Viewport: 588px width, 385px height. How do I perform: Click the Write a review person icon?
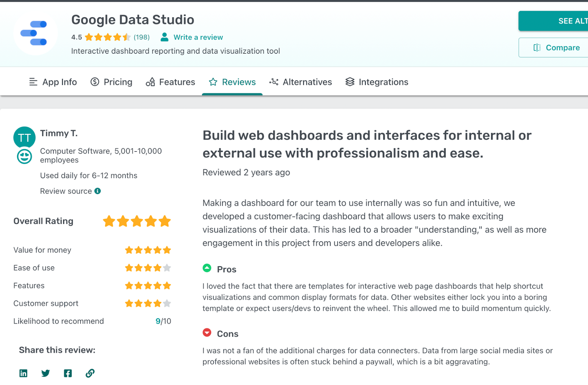coord(164,37)
